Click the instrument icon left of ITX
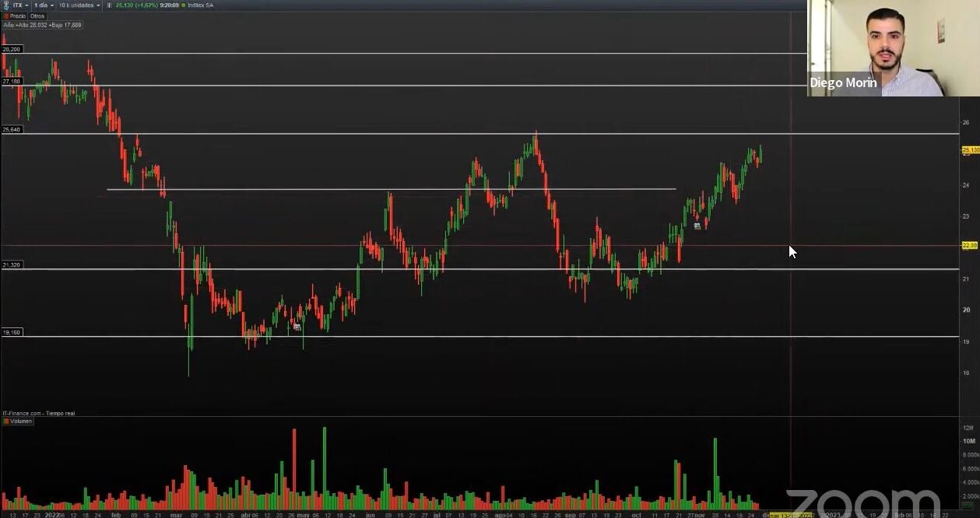 coord(6,5)
